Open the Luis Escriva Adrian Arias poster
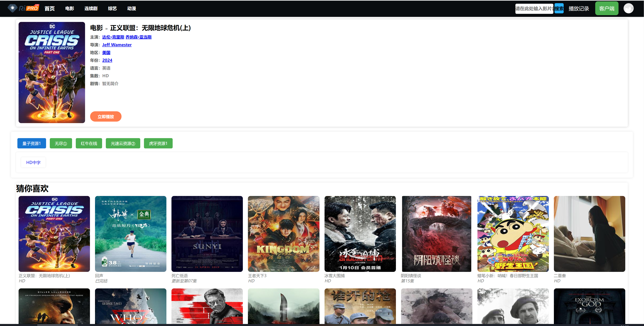Screen dimensions: 644x326 (x=436, y=306)
